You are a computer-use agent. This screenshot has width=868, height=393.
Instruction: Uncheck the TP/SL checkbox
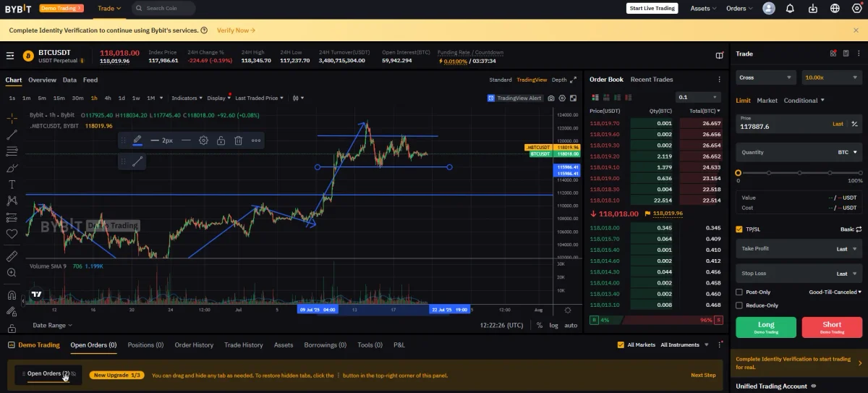(x=739, y=229)
